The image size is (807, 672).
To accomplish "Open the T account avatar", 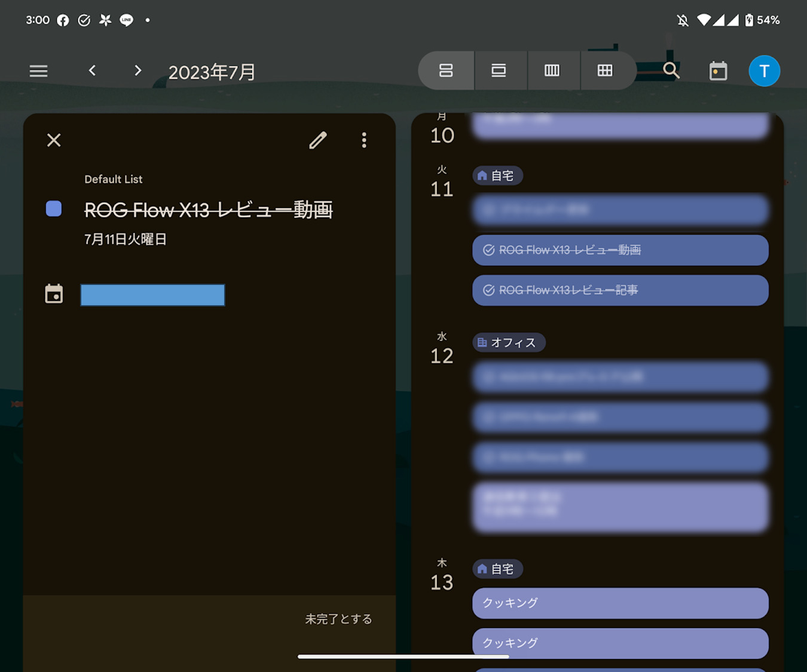I will click(764, 71).
